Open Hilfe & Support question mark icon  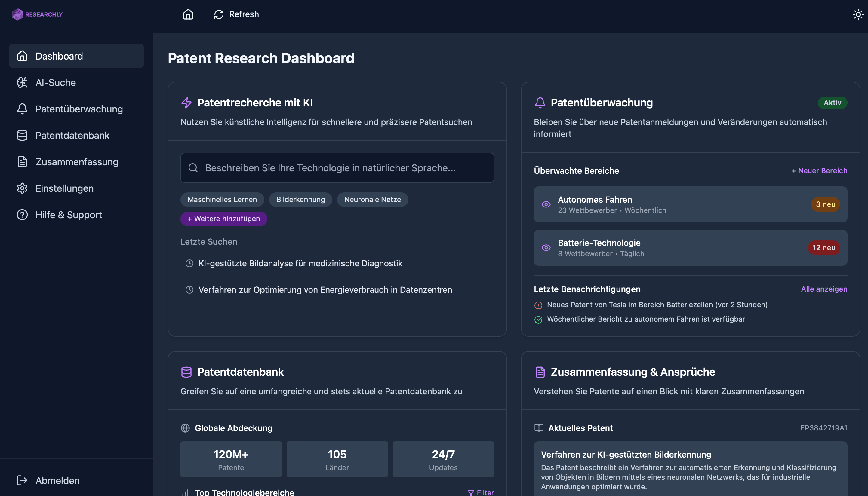point(22,215)
